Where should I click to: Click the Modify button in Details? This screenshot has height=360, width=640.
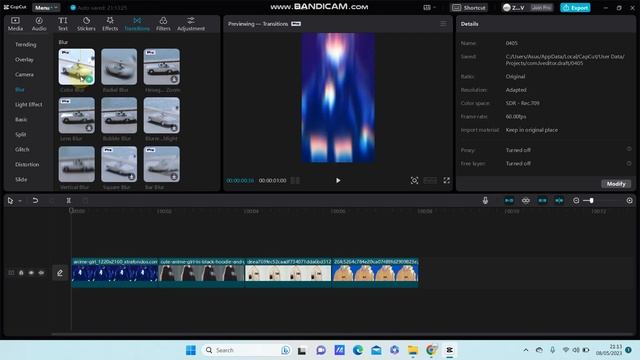[x=616, y=184]
